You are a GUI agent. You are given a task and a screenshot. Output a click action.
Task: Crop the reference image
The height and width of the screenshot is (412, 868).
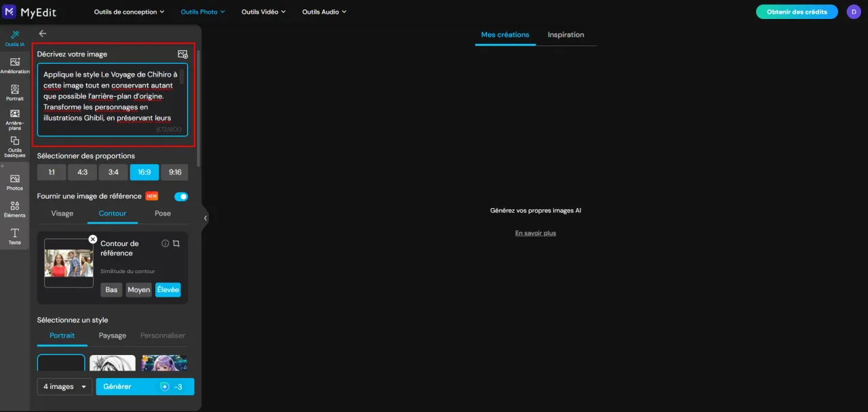pos(176,243)
